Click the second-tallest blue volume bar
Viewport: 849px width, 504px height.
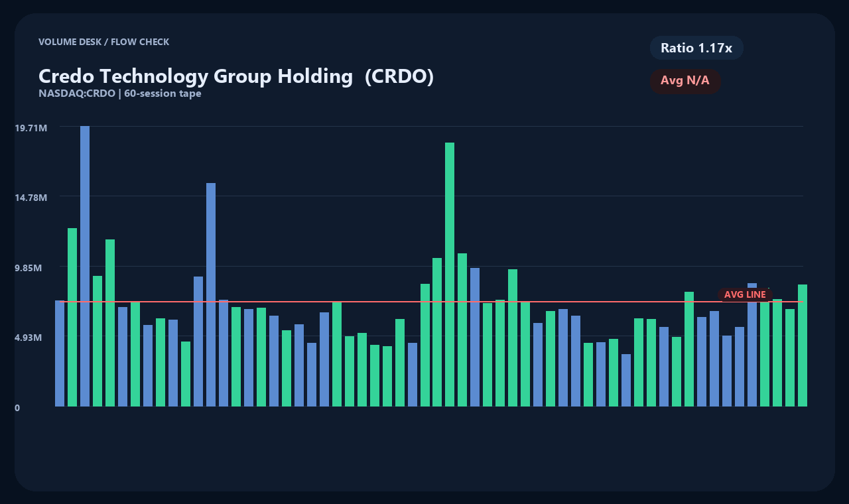tap(211, 294)
